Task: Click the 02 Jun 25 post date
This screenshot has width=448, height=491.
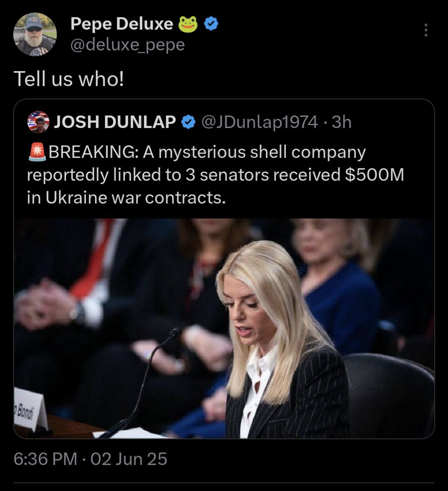Action: pos(129,459)
